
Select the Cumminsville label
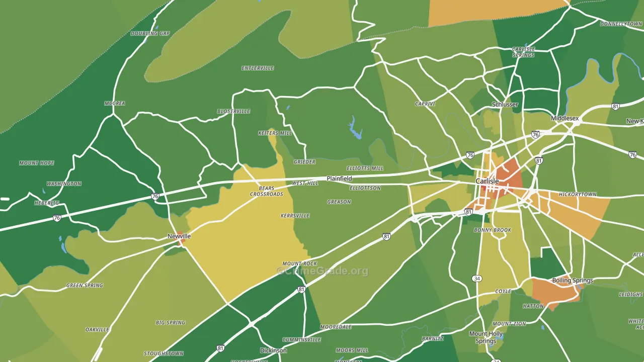tap(301, 340)
